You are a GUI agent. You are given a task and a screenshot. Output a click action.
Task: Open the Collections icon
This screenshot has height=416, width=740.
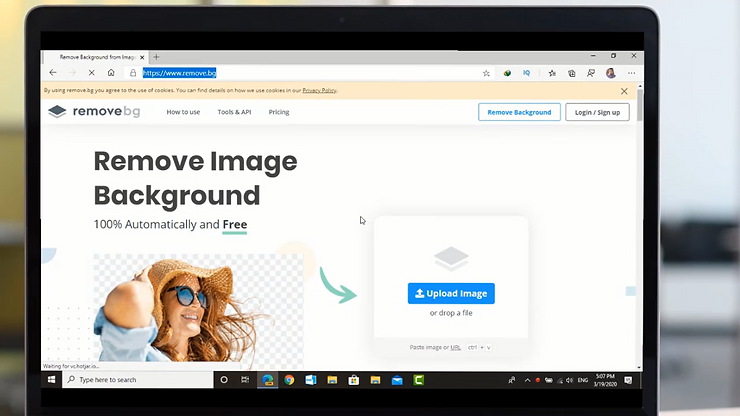pos(572,73)
